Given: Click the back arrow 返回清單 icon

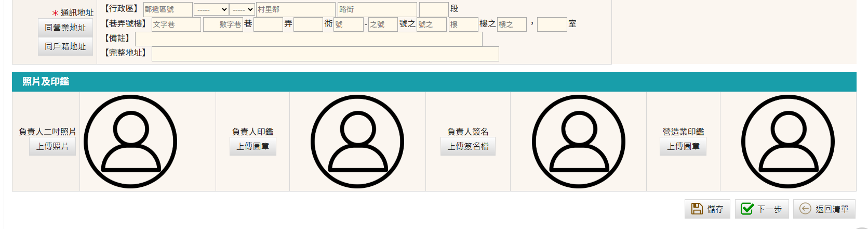Looking at the screenshot, I should tap(805, 209).
